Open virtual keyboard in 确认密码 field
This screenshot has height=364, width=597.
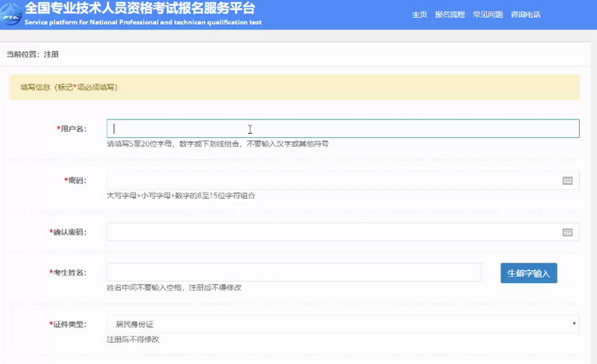pyautogui.click(x=567, y=232)
